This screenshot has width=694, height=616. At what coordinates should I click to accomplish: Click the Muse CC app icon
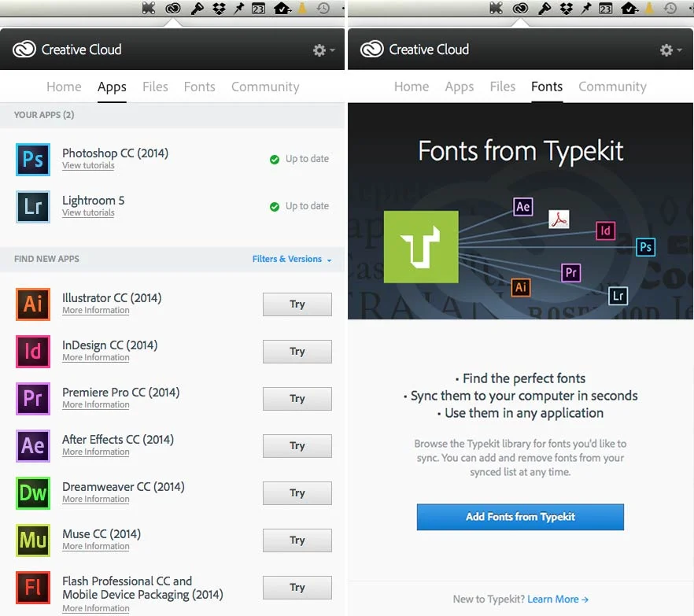33,540
